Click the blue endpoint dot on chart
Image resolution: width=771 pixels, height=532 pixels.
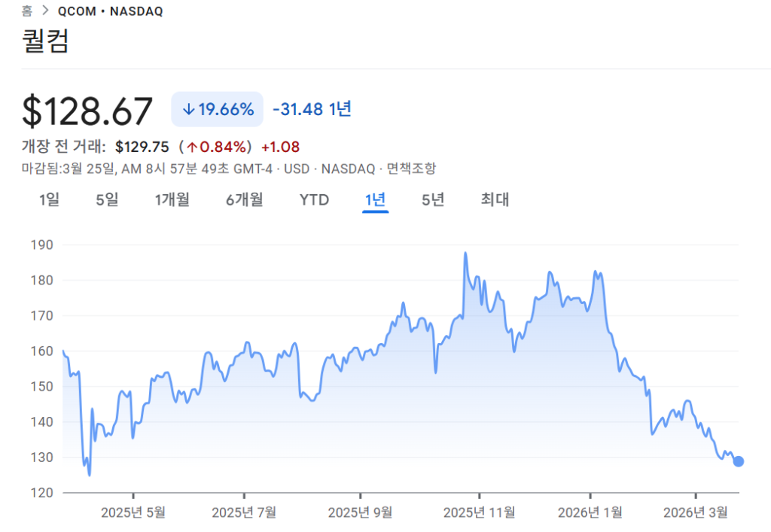pyautogui.click(x=738, y=461)
